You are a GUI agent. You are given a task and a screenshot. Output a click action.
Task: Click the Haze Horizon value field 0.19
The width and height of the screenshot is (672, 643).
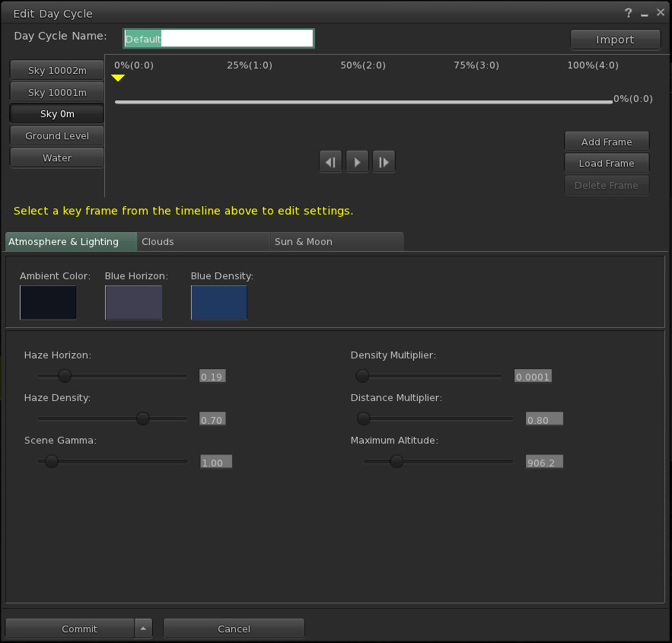tap(212, 376)
